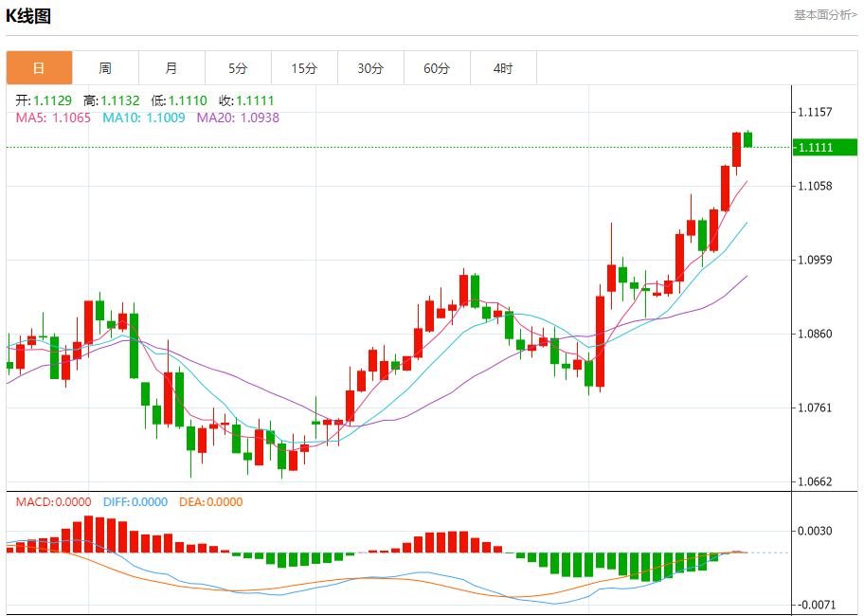Image resolution: width=864 pixels, height=616 pixels.
Task: Open the 基本面分析 link
Action: [x=825, y=15]
